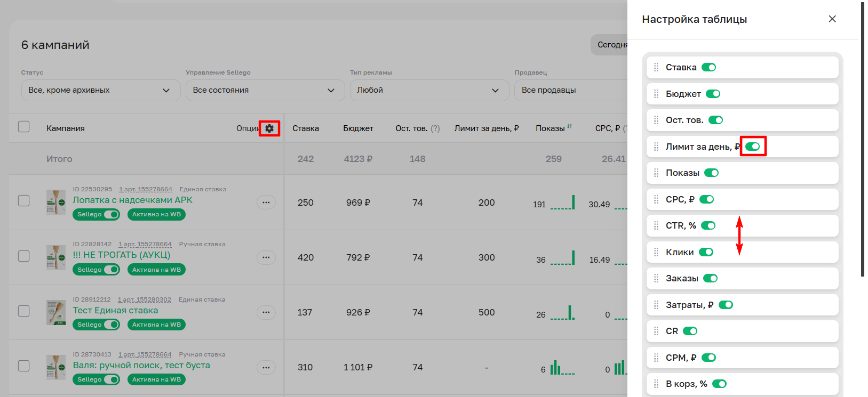Click drag handle icon beside Ставка
The width and height of the screenshot is (868, 397).
[x=656, y=68]
